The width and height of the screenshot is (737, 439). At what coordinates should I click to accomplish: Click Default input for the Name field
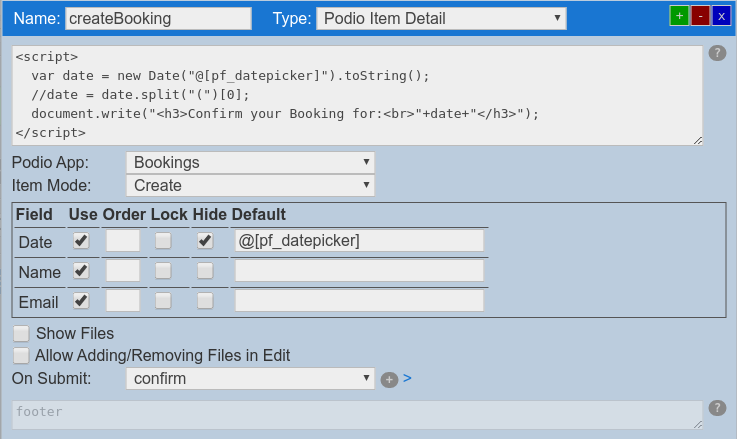[x=359, y=271]
